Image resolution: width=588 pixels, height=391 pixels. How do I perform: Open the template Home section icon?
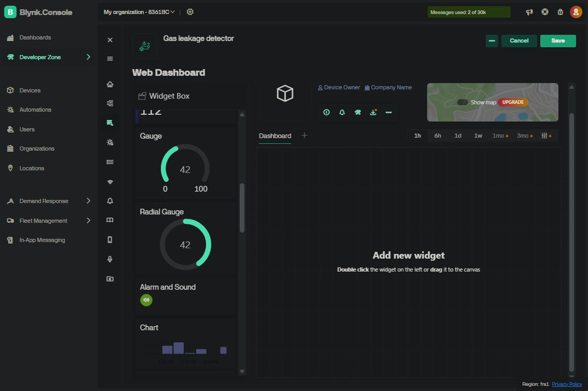pos(110,84)
